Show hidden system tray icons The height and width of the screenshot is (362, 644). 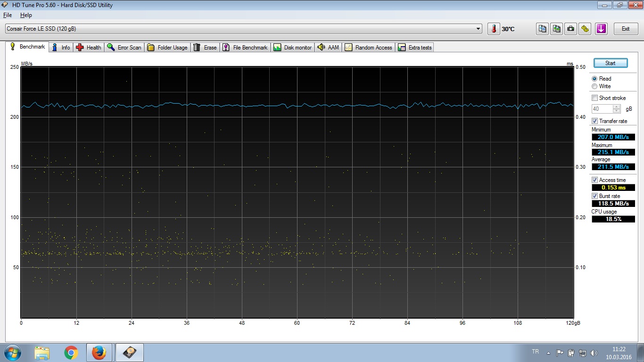[x=548, y=353]
